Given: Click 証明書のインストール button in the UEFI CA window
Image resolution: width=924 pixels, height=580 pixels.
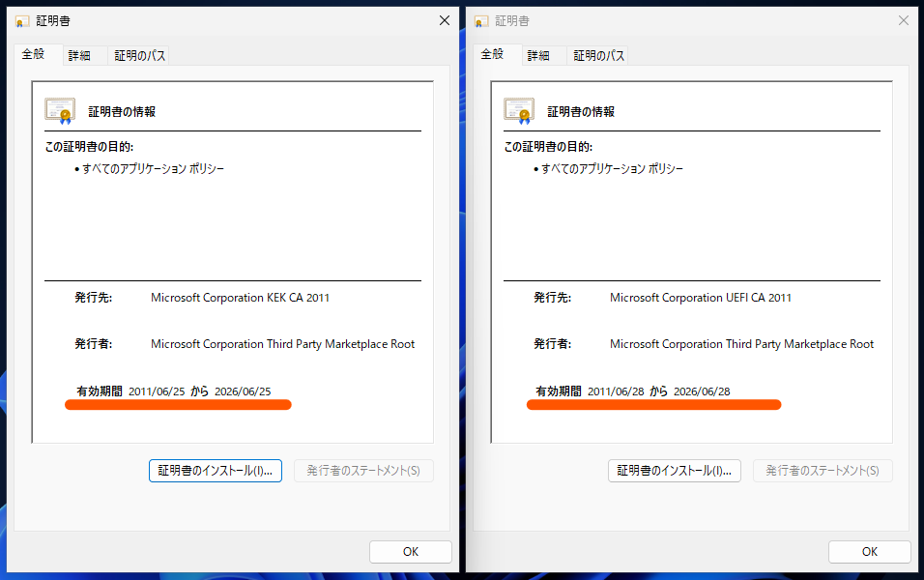Looking at the screenshot, I should click(674, 471).
